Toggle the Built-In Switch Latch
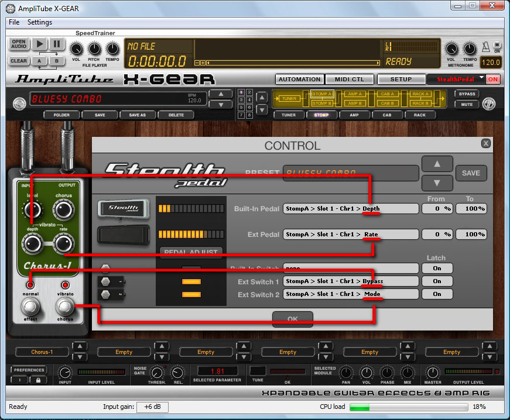This screenshot has height=420, width=510. (437, 268)
